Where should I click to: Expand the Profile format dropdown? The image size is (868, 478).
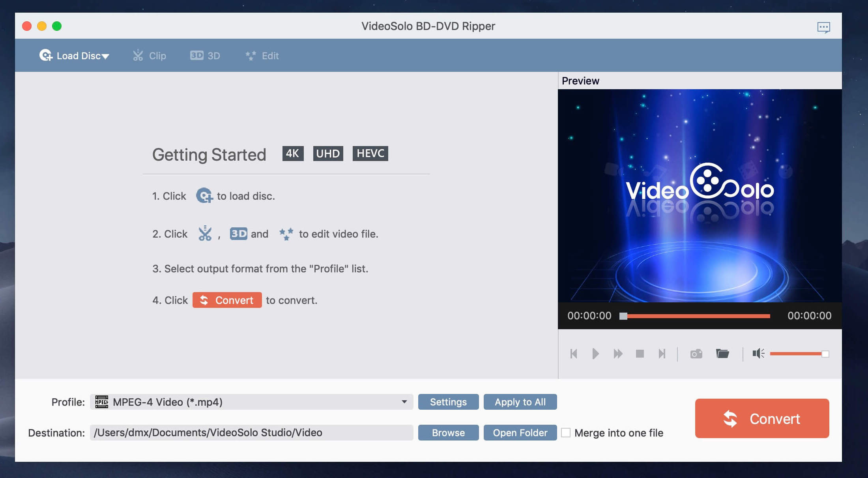tap(404, 402)
